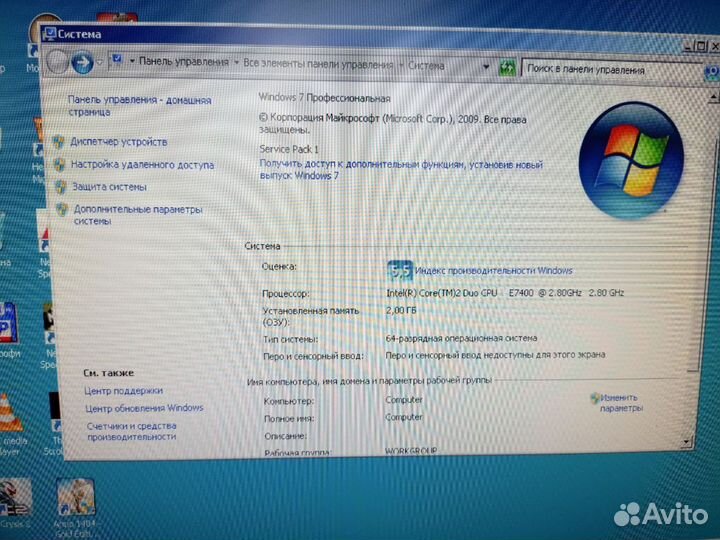
Task: Open 'Индекс производительности Windows' link
Action: pyautogui.click(x=494, y=271)
